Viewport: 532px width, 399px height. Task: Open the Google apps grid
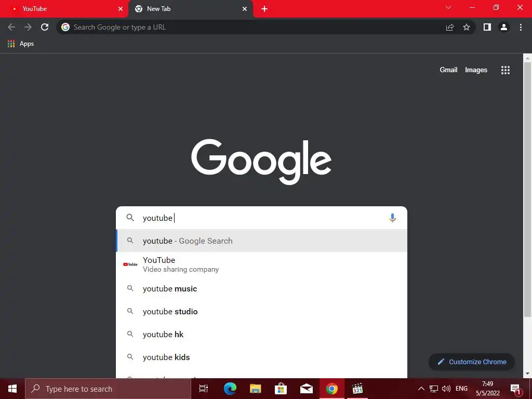tap(506, 70)
